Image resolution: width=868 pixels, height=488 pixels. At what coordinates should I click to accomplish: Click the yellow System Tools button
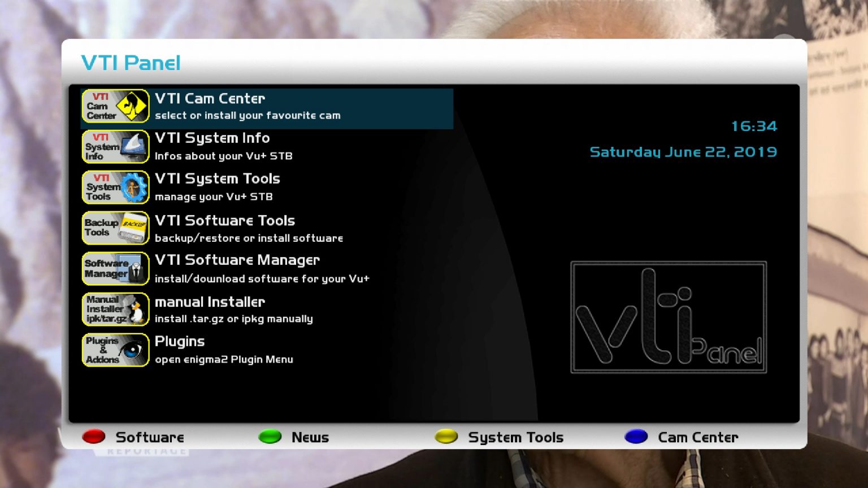point(446,437)
